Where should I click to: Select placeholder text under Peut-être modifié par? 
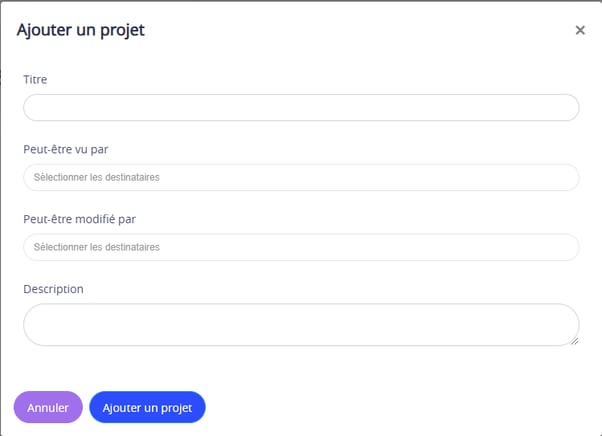pyautogui.click(x=96, y=247)
